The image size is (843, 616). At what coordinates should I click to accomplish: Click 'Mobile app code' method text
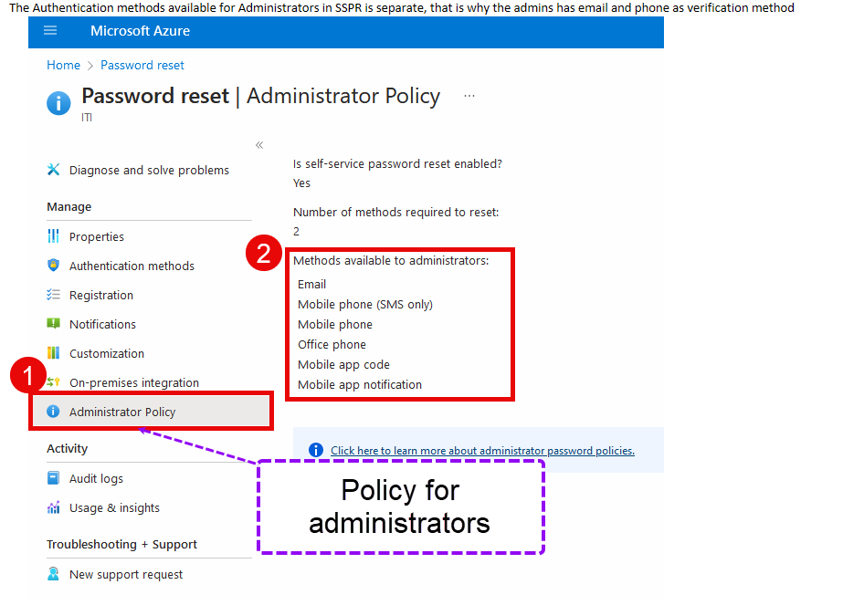point(343,365)
